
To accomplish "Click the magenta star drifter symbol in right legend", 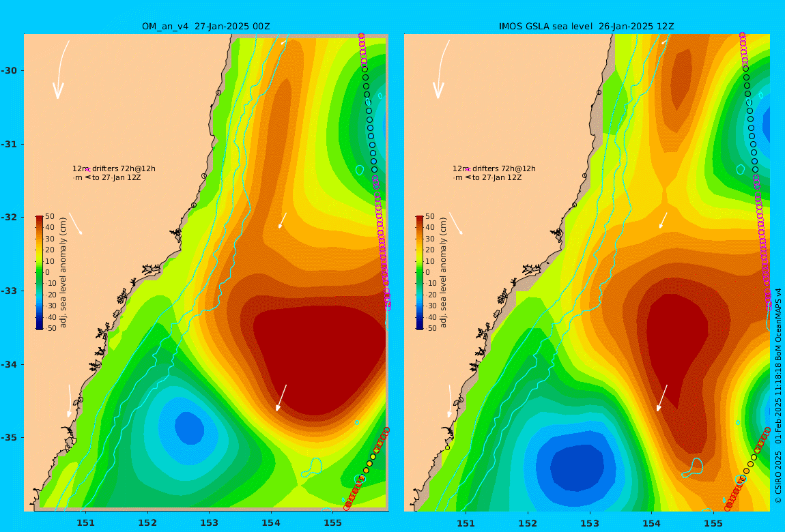I will tap(468, 170).
